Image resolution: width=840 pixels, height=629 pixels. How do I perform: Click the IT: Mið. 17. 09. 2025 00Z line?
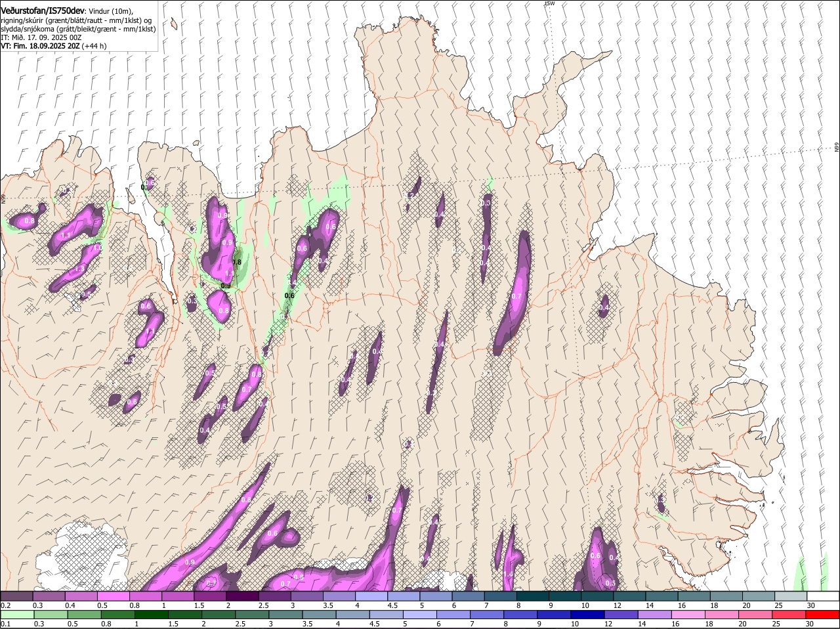[x=41, y=37]
